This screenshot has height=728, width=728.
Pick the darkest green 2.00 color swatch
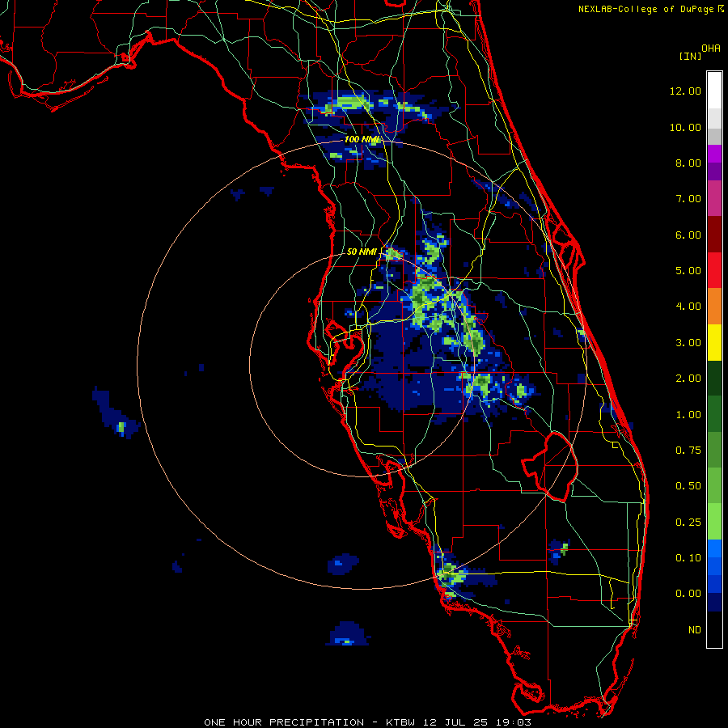[x=714, y=379]
